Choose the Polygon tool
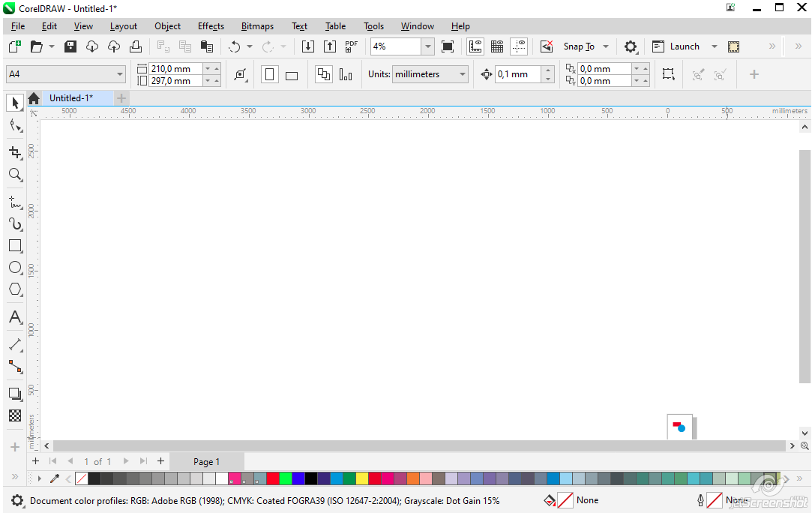The image size is (812, 513). tap(15, 289)
